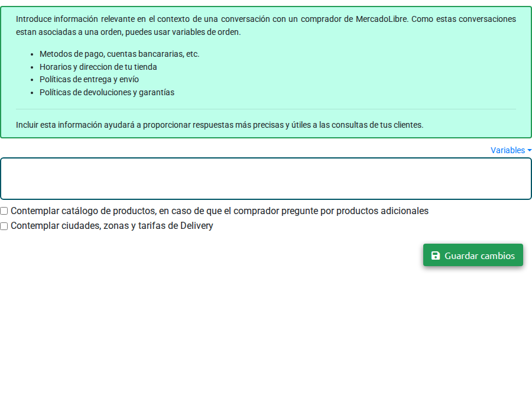Click the caret arrow next to Variables

(529, 150)
